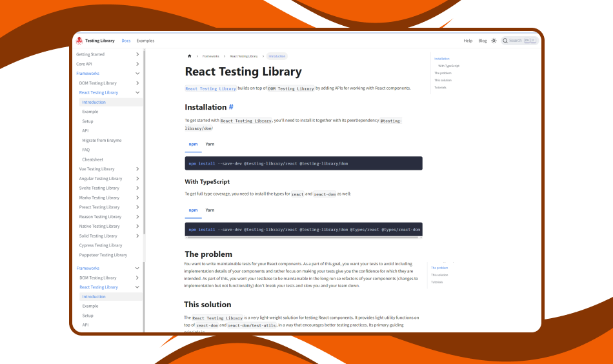Jump to With TypeScript in the table of contents
The height and width of the screenshot is (364, 613).
pos(449,66)
